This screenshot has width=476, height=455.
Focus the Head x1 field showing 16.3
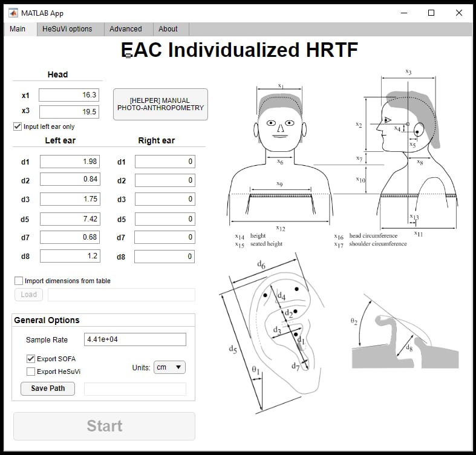69,95
